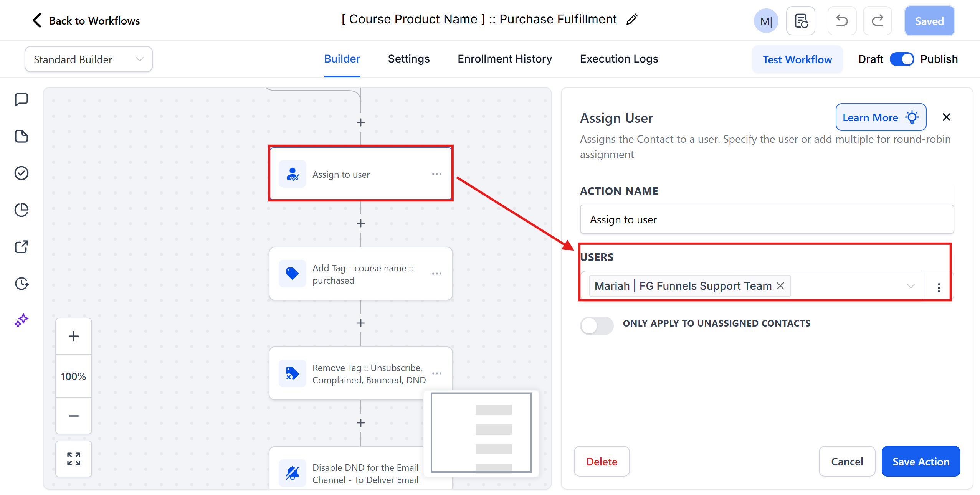
Task: Click the Action Name input field
Action: 766,219
